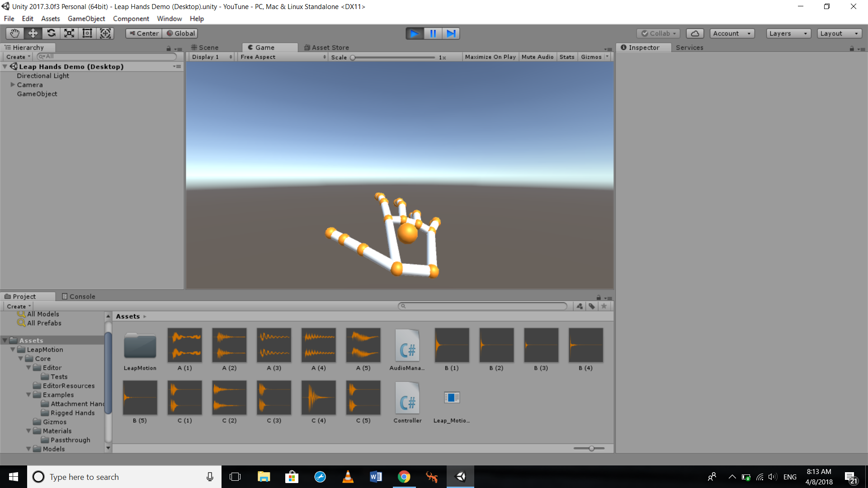The image size is (868, 488).
Task: Expand the Camera object in Hierarchy
Action: point(13,85)
